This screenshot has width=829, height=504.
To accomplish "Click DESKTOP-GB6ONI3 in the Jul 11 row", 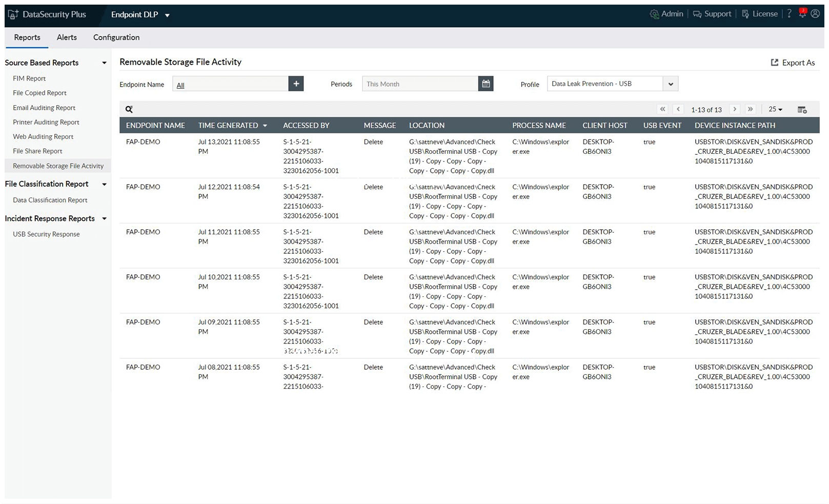I will pos(598,237).
